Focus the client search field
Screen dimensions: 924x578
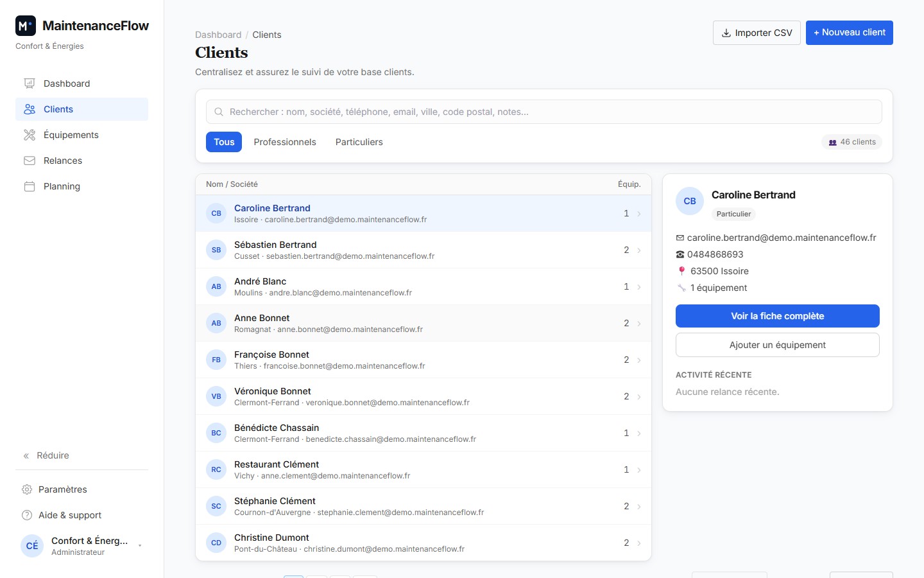[544, 112]
